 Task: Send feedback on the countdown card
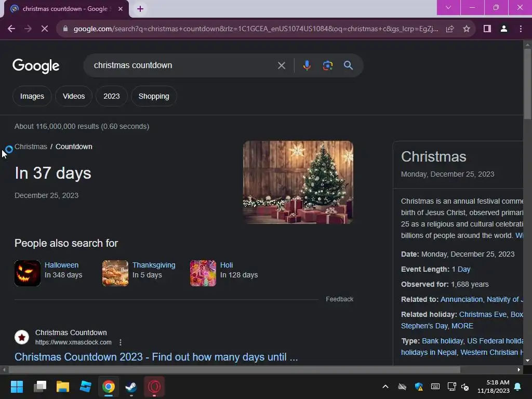click(339, 299)
